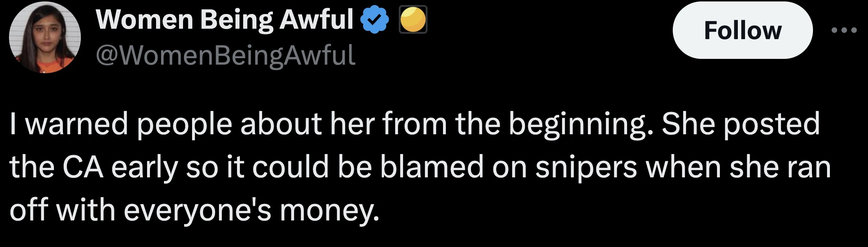Click the word "Awful" in the display name
The image size is (868, 247).
(316, 20)
